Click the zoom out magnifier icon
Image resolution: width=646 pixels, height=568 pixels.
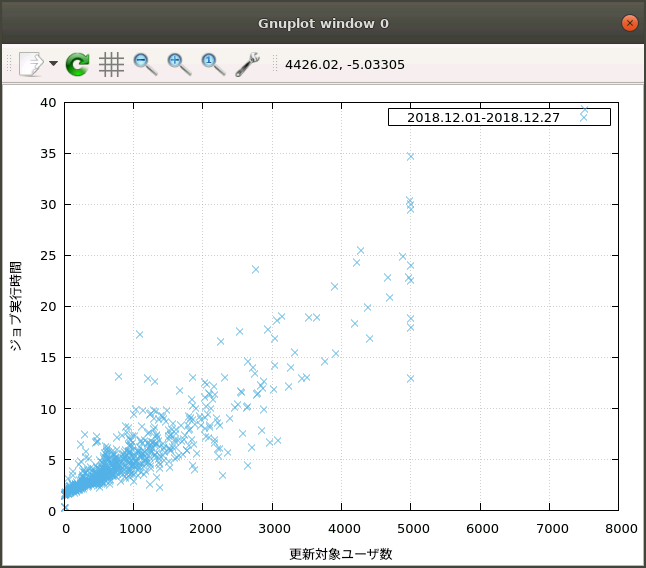pyautogui.click(x=145, y=65)
